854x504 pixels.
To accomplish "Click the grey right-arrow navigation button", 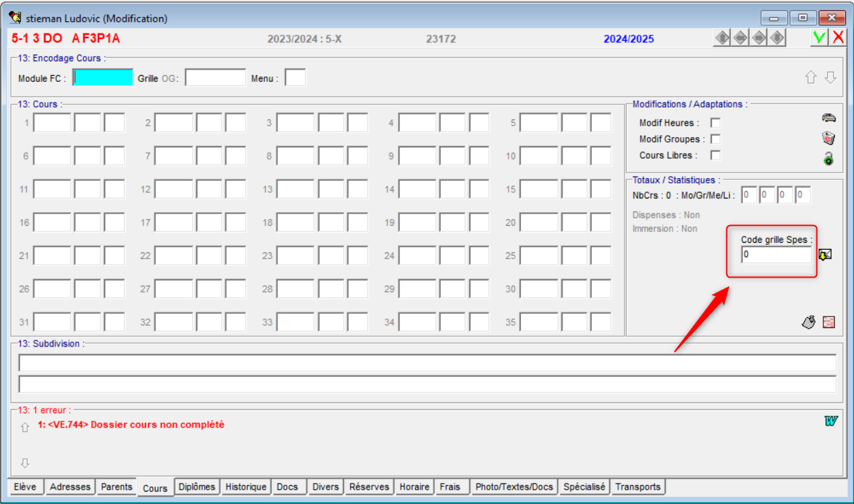I will [758, 38].
